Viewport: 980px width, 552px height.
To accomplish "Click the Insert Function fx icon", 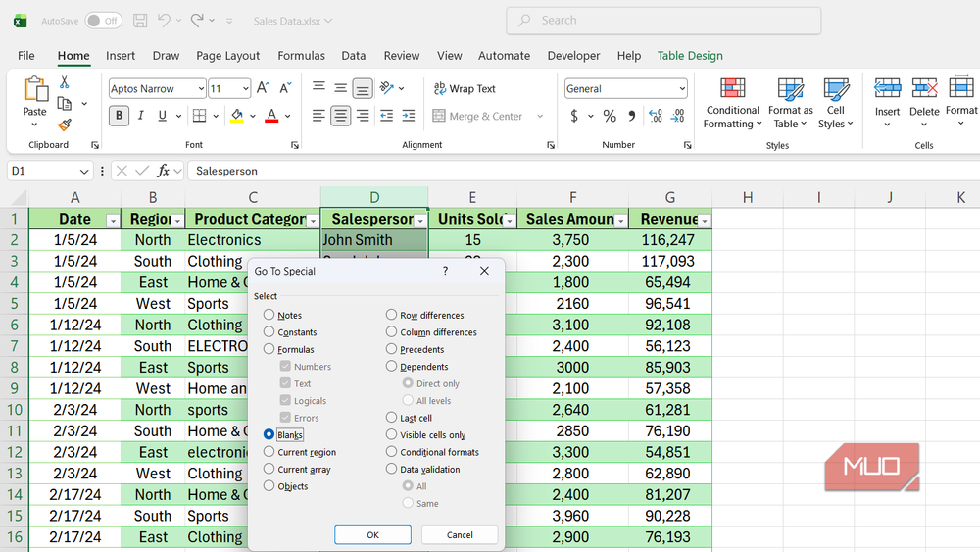I will [163, 171].
